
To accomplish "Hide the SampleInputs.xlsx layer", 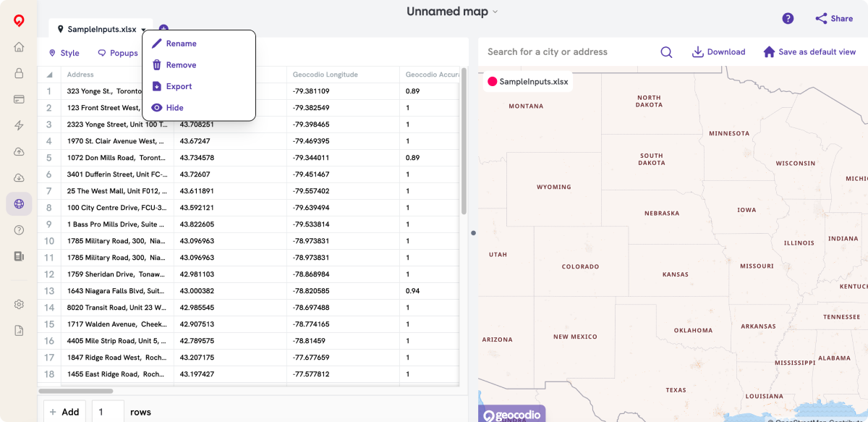I will [167, 107].
